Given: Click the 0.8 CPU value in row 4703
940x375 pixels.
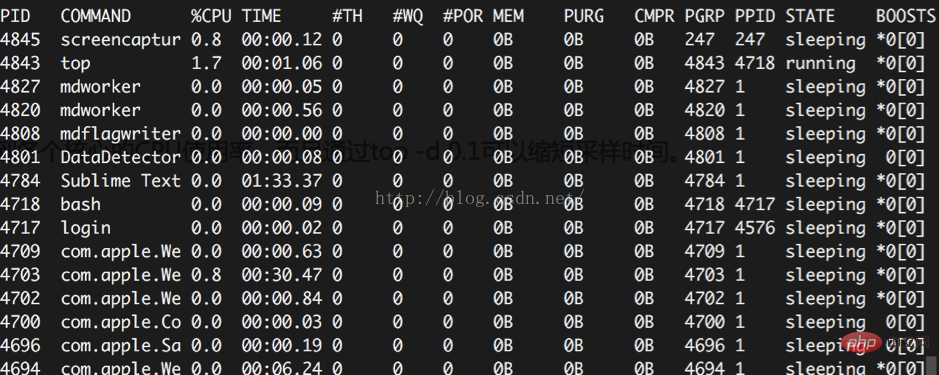Looking at the screenshot, I should (x=206, y=275).
